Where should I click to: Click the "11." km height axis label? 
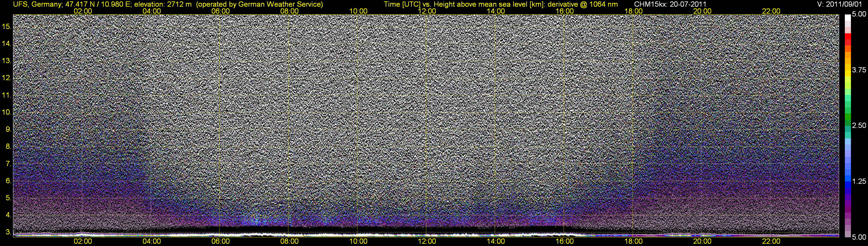click(7, 95)
